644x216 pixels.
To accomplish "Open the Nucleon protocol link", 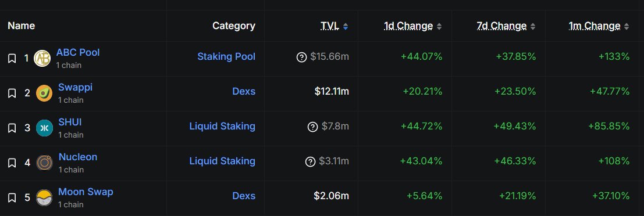I will (x=78, y=157).
